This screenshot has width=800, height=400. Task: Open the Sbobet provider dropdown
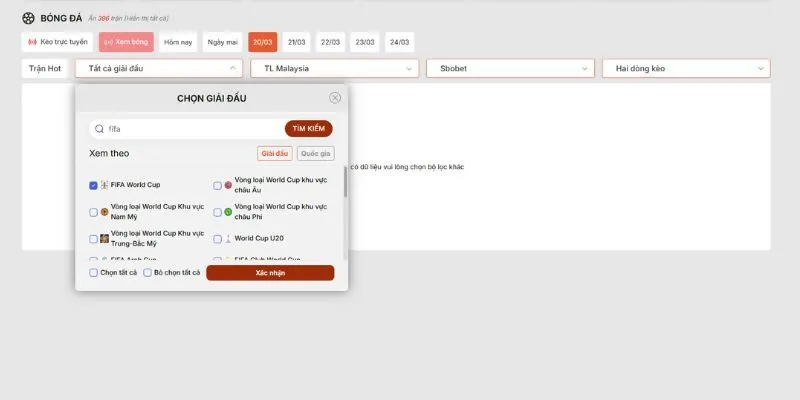tap(510, 68)
